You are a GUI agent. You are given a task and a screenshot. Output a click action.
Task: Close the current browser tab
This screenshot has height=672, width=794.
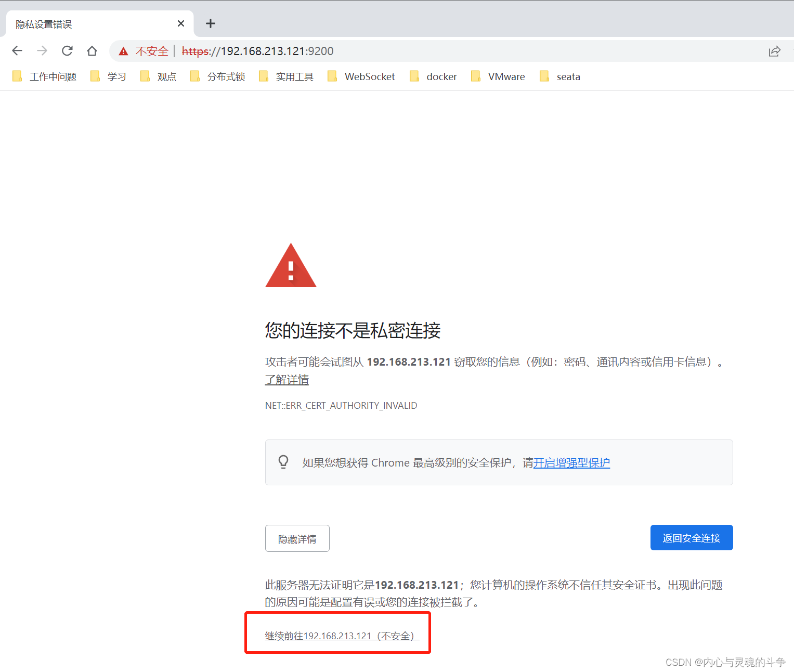tap(180, 23)
